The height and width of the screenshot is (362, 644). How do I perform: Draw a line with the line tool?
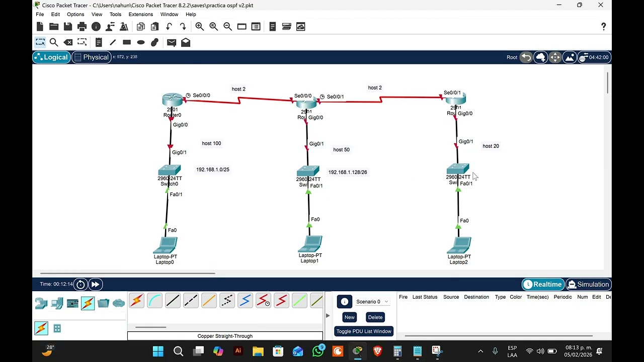(x=113, y=42)
